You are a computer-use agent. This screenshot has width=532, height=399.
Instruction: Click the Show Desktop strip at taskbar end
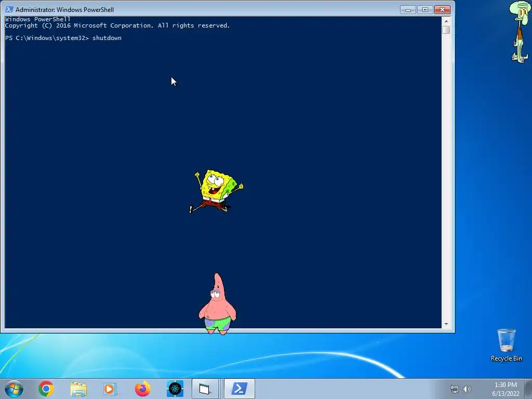pyautogui.click(x=528, y=389)
